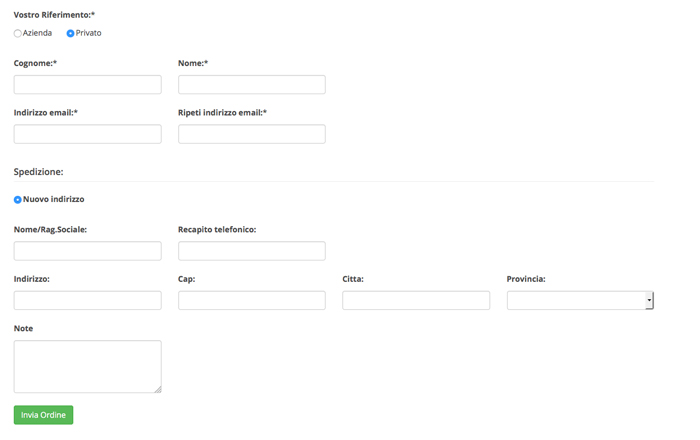Click the Nuovo indirizzo label text
Screen dimensions: 700x440
pos(54,199)
